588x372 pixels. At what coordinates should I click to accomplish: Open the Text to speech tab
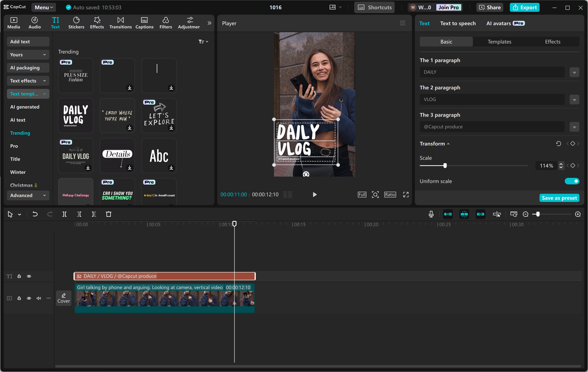[458, 23]
